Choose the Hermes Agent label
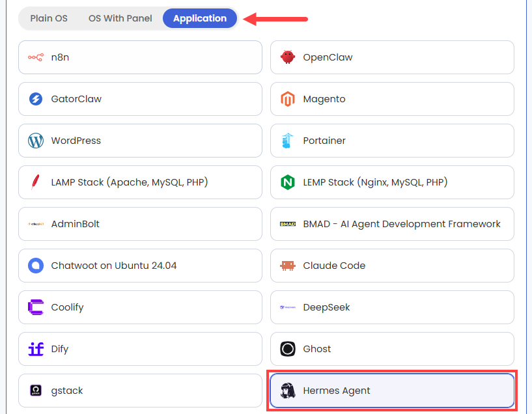 337,391
